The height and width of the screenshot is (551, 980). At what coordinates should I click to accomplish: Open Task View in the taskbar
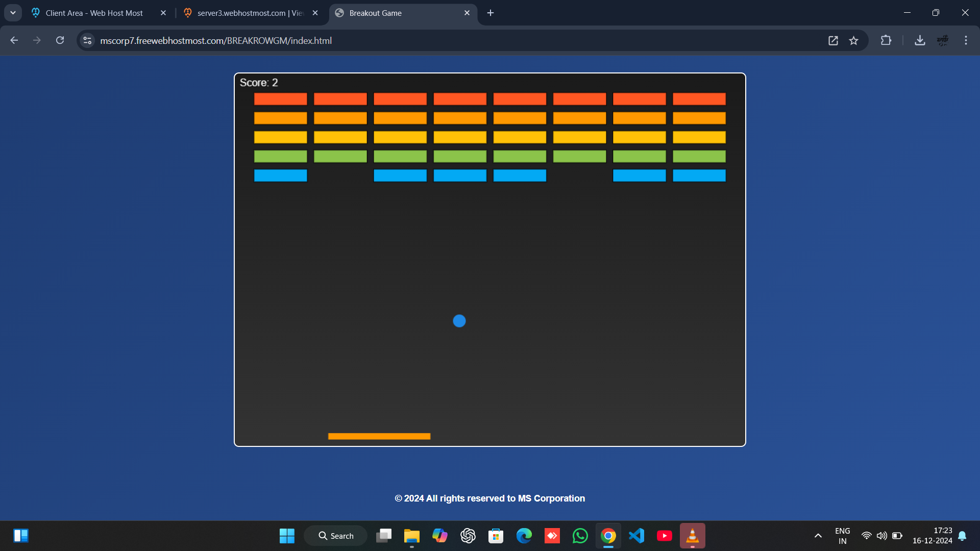[x=384, y=536]
